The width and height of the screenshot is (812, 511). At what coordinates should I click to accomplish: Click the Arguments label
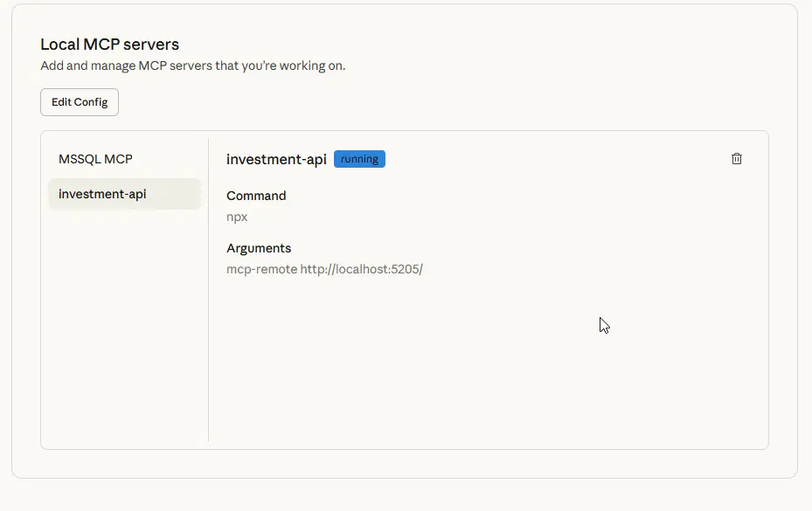(x=259, y=248)
